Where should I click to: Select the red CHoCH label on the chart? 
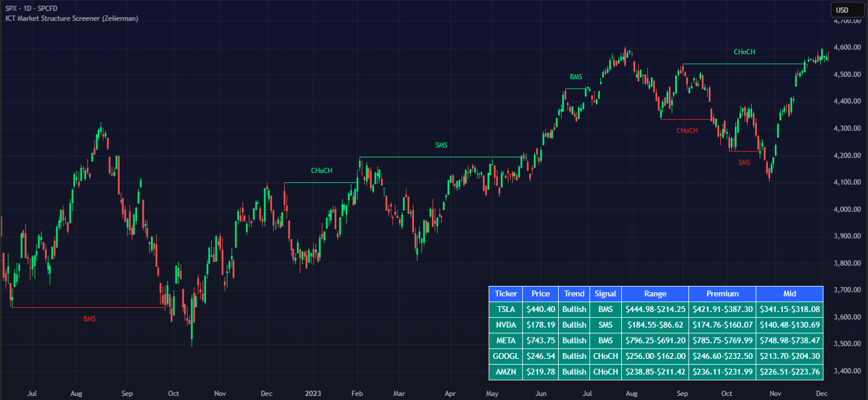click(687, 131)
